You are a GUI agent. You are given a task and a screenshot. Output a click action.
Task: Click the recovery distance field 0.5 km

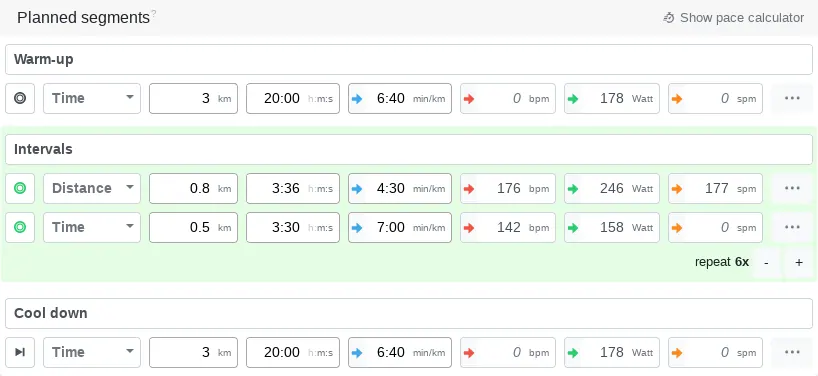tap(194, 227)
